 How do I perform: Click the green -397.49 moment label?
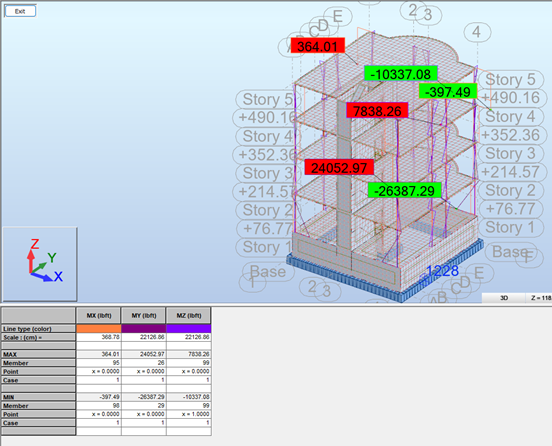point(448,92)
